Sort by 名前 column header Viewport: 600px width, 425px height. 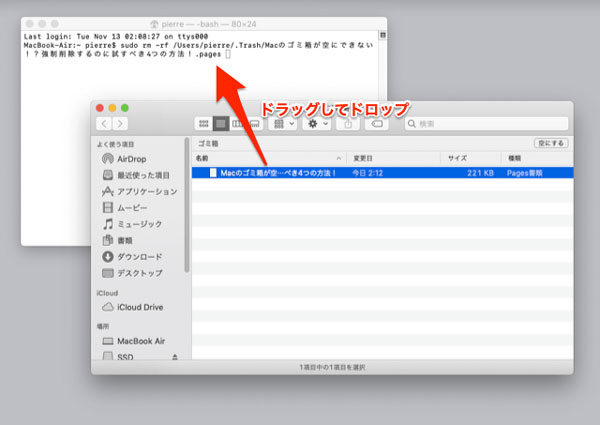point(269,158)
